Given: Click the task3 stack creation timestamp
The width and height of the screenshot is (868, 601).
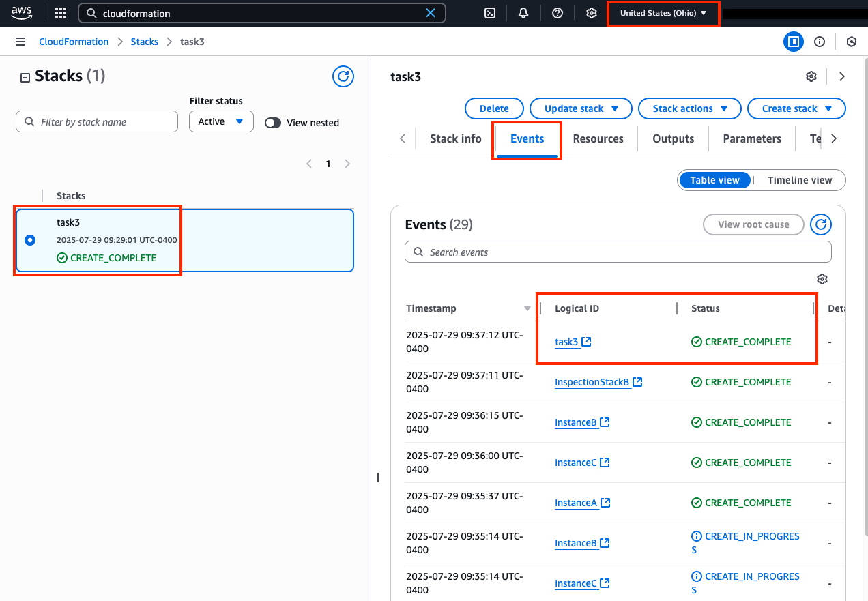Looking at the screenshot, I should [x=117, y=240].
